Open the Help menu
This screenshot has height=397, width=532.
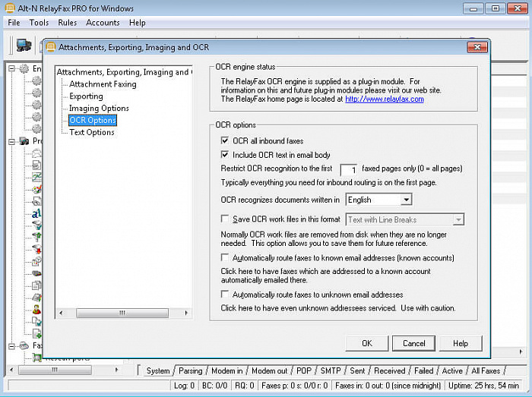pos(138,23)
